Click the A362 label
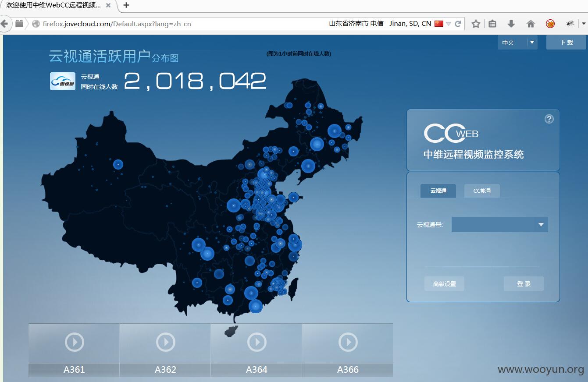Image resolution: width=588 pixels, height=382 pixels. pyautogui.click(x=165, y=370)
